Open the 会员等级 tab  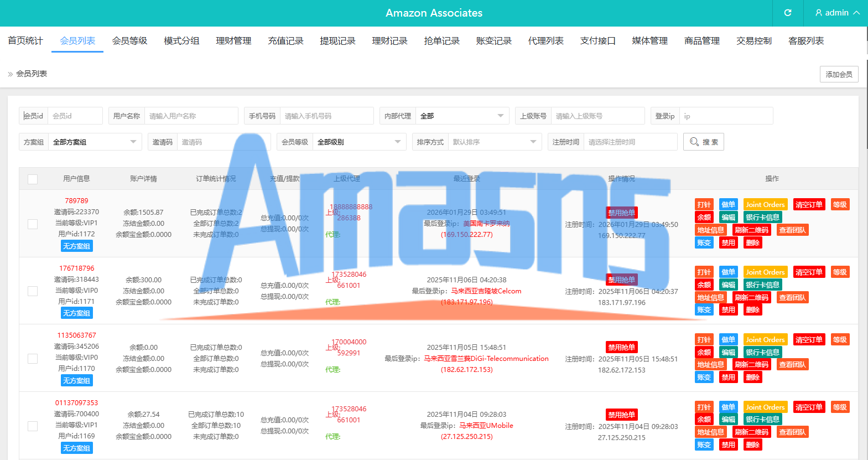pos(129,40)
